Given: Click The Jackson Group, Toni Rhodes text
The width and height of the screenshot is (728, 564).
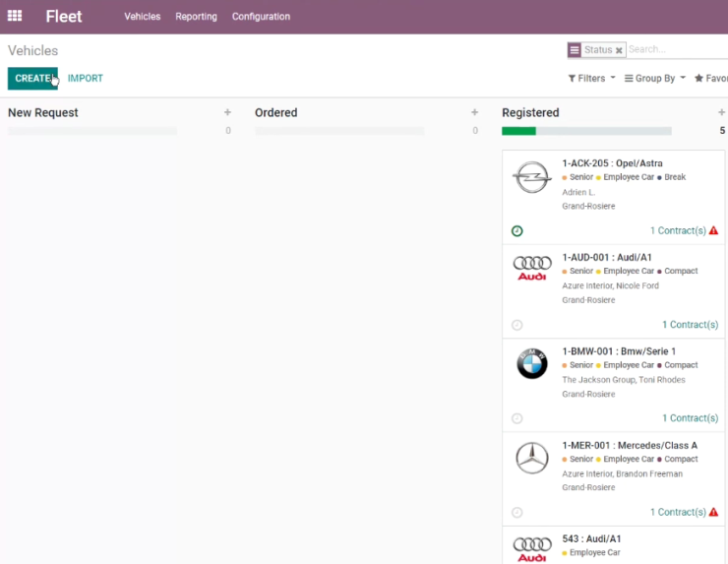Looking at the screenshot, I should [624, 380].
